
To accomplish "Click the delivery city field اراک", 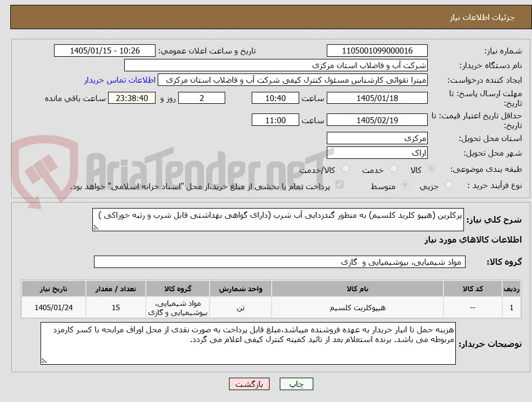I will pyautogui.click(x=377, y=153).
